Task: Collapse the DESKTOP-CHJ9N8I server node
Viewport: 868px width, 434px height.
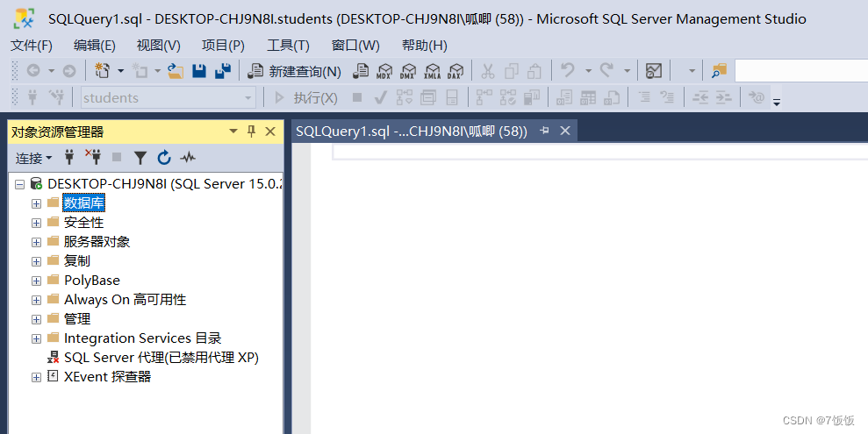Action: tap(20, 184)
